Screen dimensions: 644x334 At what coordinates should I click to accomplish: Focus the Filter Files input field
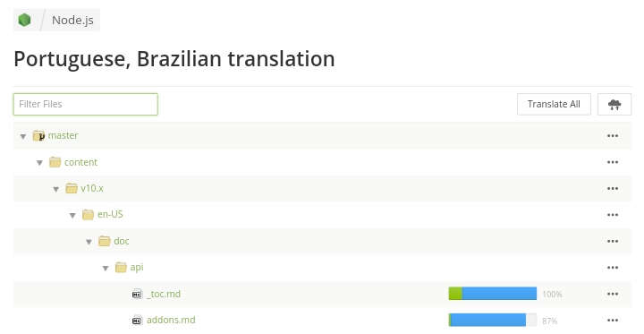coord(86,105)
